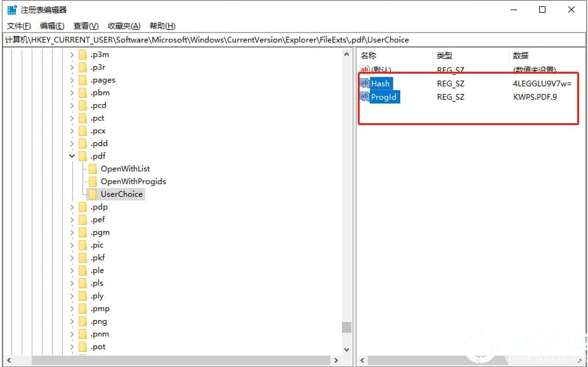This screenshot has height=367, width=588.
Task: Click the ab icon next to (默认)
Action: (364, 69)
